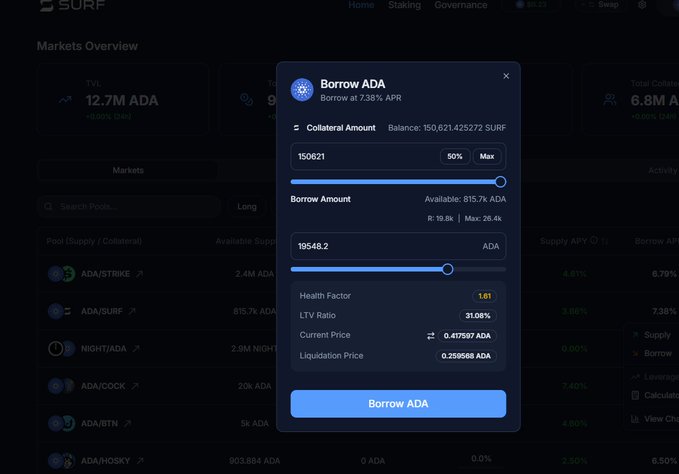Click the collateral amount slider handle
The image size is (679, 474).
[x=500, y=182]
